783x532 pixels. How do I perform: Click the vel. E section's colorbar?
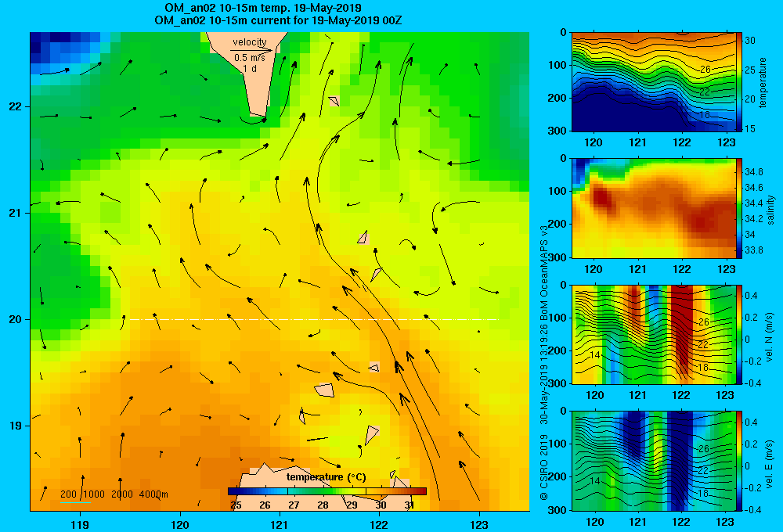(x=739, y=461)
